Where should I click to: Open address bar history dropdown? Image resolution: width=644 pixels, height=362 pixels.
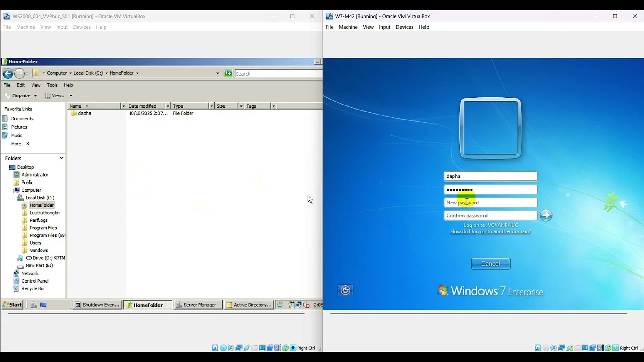[x=218, y=74]
